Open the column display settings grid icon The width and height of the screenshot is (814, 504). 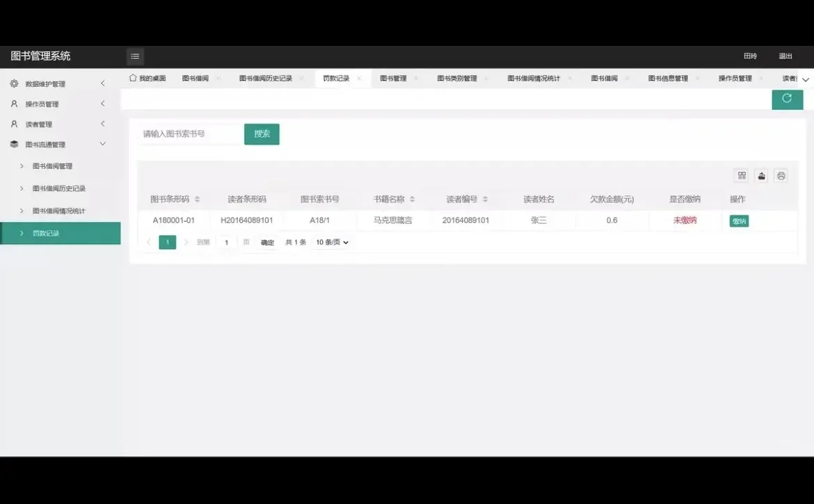click(x=742, y=175)
